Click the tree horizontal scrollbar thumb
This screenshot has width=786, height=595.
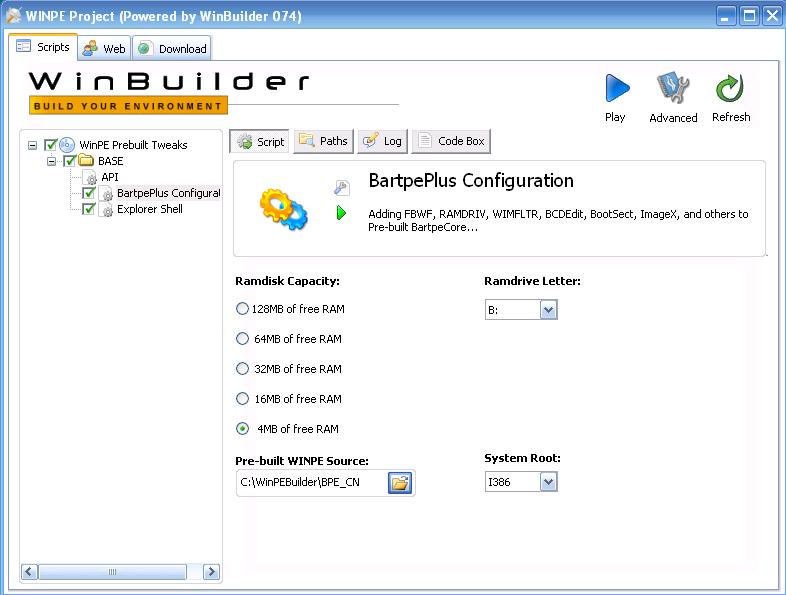click(113, 571)
